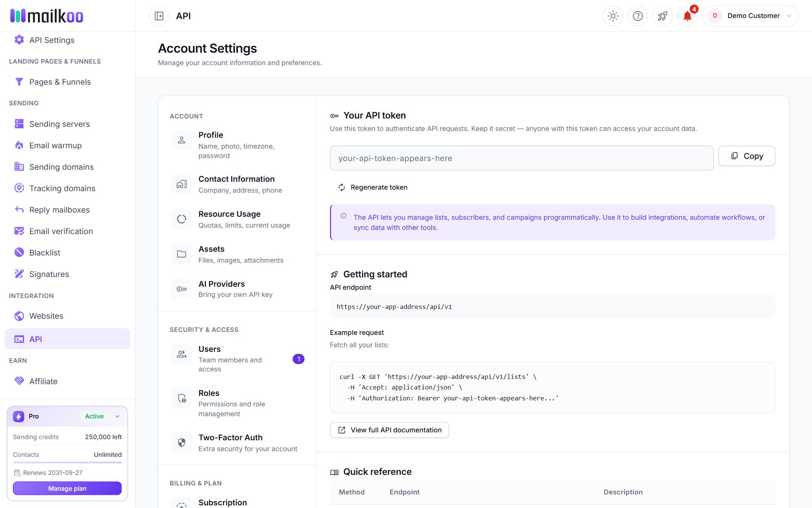This screenshot has height=508, width=812.
Task: Click the Affiliate handshake icon
Action: (x=19, y=381)
